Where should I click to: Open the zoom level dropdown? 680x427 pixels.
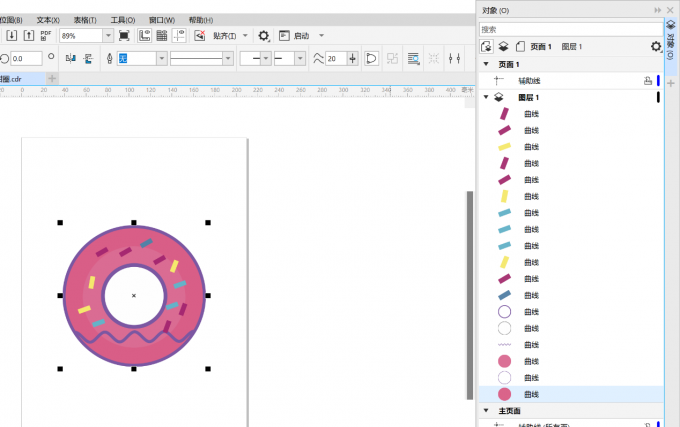[108, 36]
